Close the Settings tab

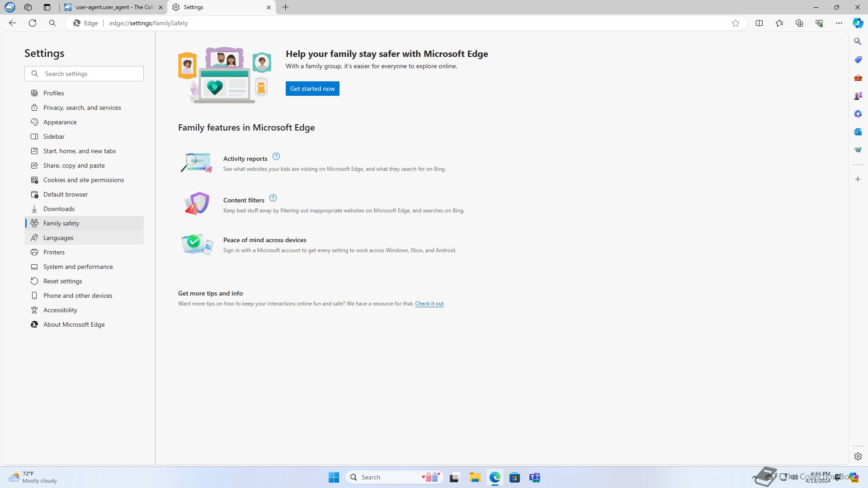(x=269, y=7)
